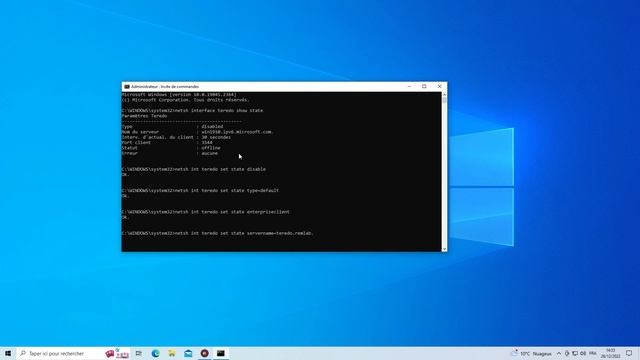
Task: Click the console vertical scrollbar thumb
Action: [x=444, y=100]
